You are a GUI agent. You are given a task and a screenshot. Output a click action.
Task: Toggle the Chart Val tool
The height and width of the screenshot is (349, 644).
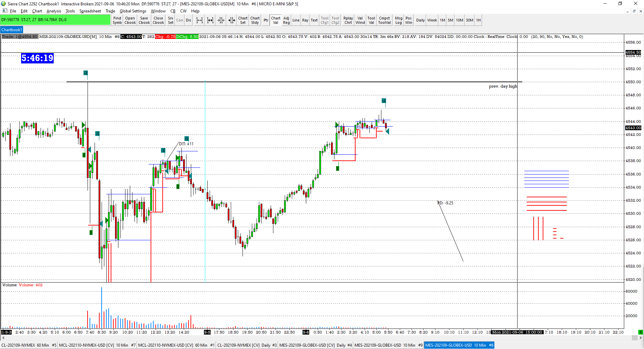click(x=276, y=20)
